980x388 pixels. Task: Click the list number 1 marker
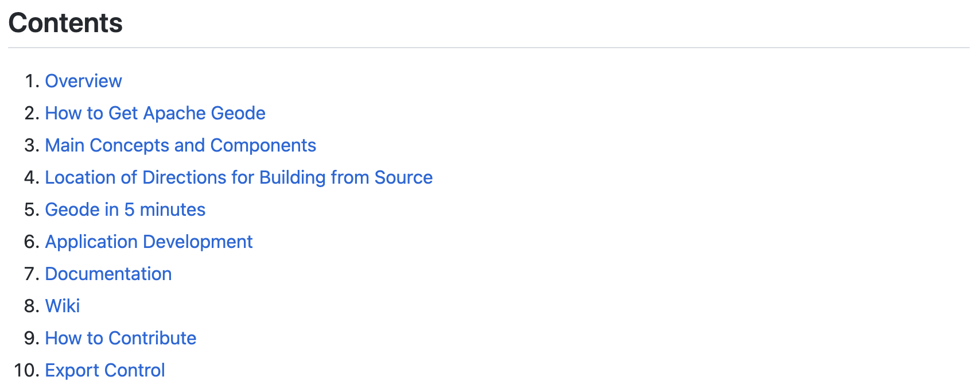click(x=32, y=81)
